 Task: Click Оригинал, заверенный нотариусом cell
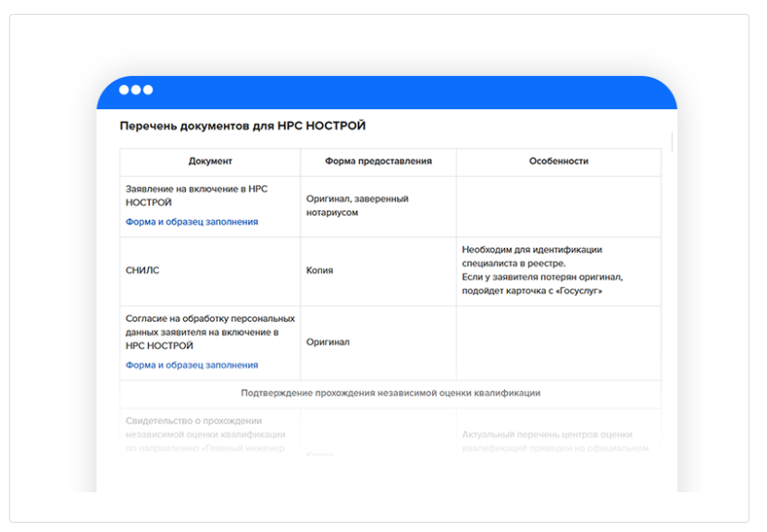[x=378, y=205]
